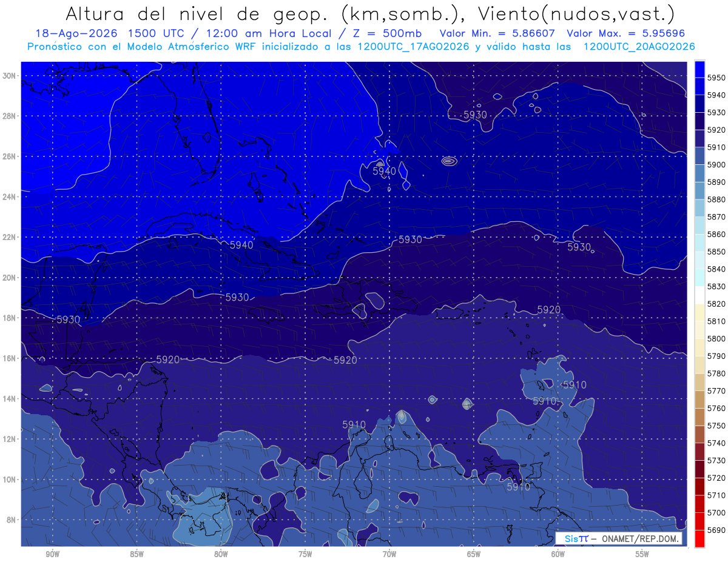Viewport: 728px width, 562px height.
Task: Click the 55W longitude axis label
Action: [642, 554]
